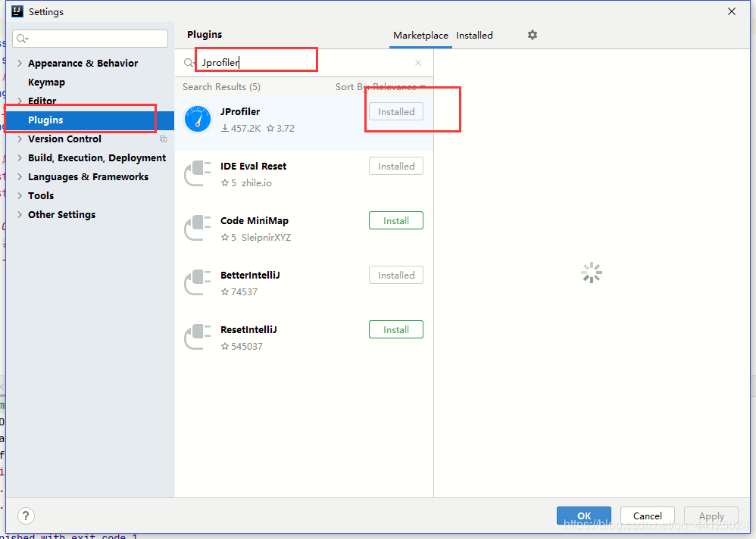Open the help question mark button
The height and width of the screenshot is (539, 756).
pos(26,516)
